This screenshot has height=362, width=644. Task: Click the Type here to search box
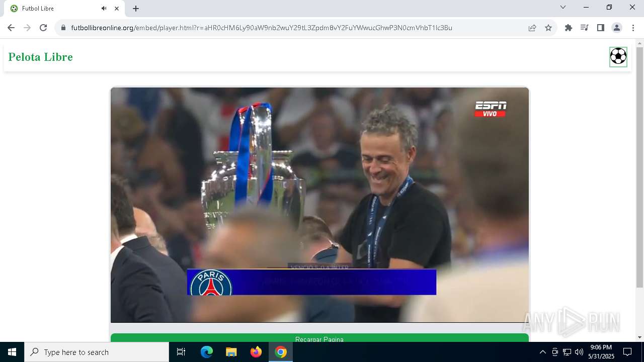[97, 352]
